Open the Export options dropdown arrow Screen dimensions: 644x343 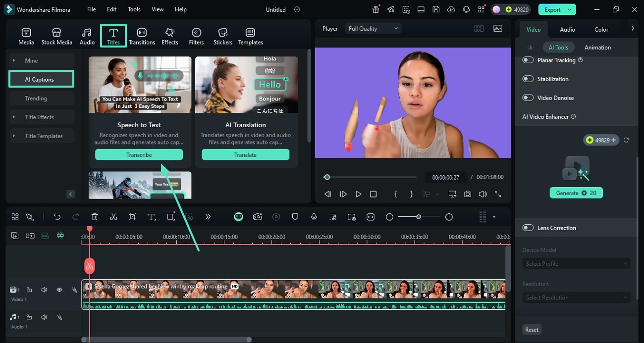click(570, 9)
